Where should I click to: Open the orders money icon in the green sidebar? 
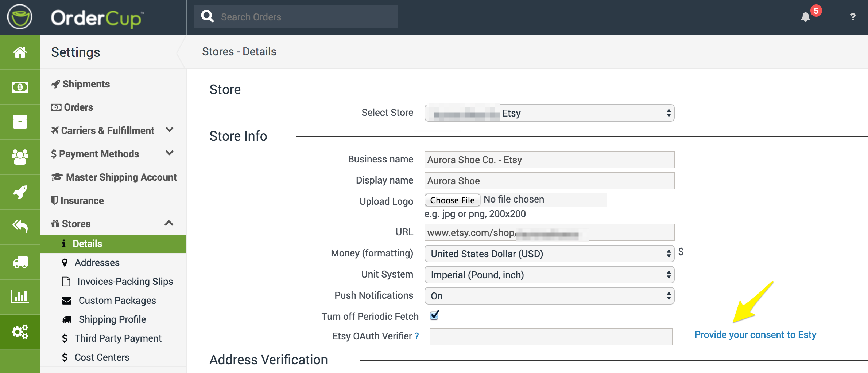(20, 87)
